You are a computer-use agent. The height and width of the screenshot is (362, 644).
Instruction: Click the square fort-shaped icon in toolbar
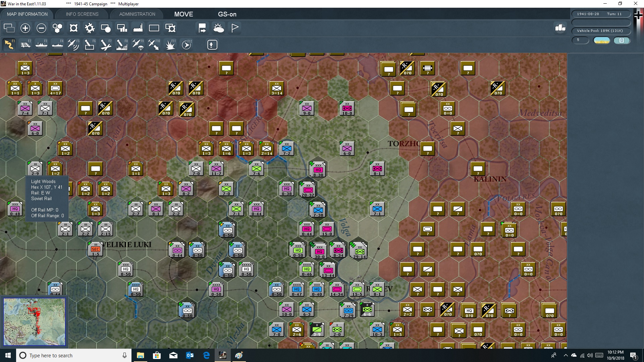pyautogui.click(x=73, y=28)
